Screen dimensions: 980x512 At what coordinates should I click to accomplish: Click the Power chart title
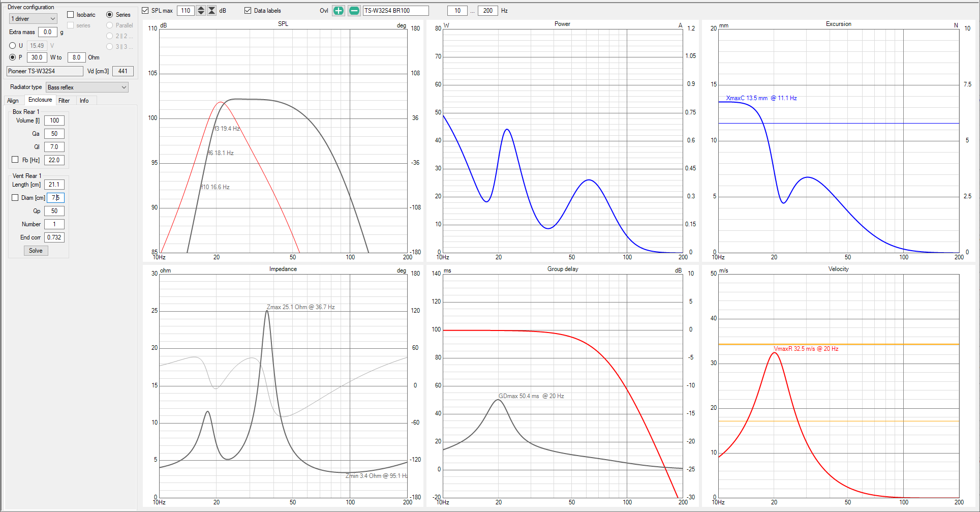(x=562, y=24)
